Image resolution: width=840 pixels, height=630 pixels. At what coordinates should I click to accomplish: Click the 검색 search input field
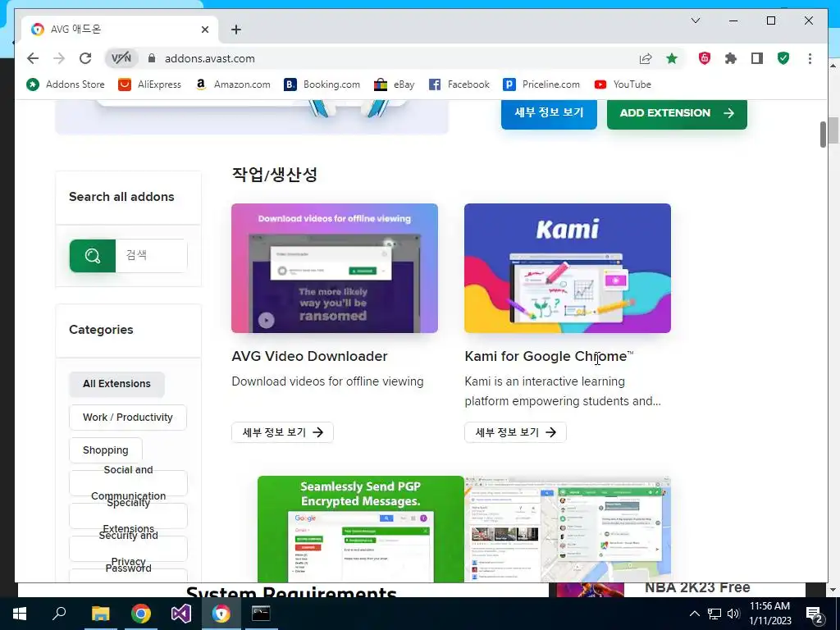[x=151, y=256]
